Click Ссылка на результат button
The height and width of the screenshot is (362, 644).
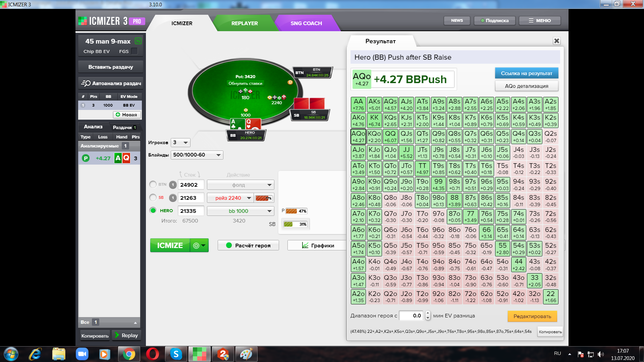tap(527, 73)
